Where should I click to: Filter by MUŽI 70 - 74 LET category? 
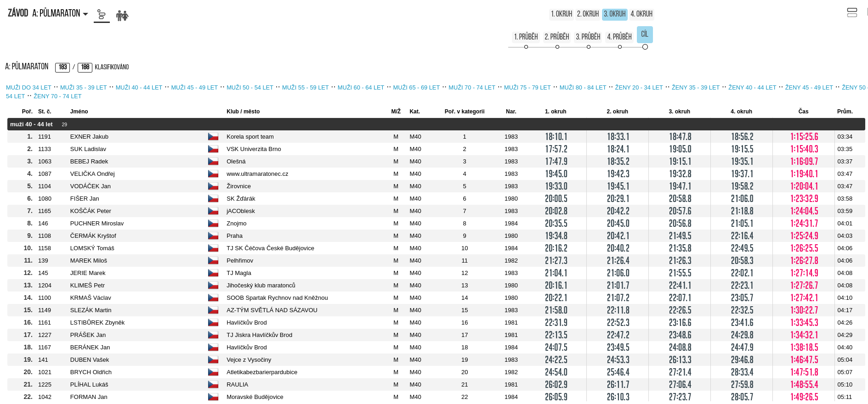tap(472, 88)
